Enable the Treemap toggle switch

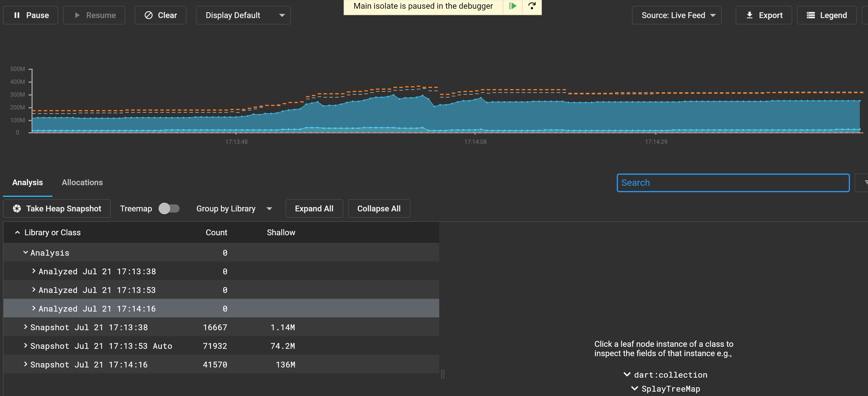pos(169,208)
